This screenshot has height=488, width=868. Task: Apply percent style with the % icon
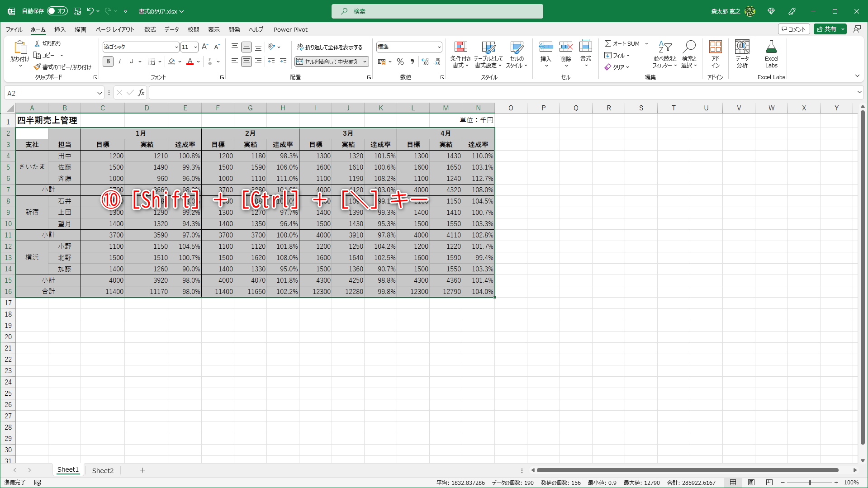point(400,62)
